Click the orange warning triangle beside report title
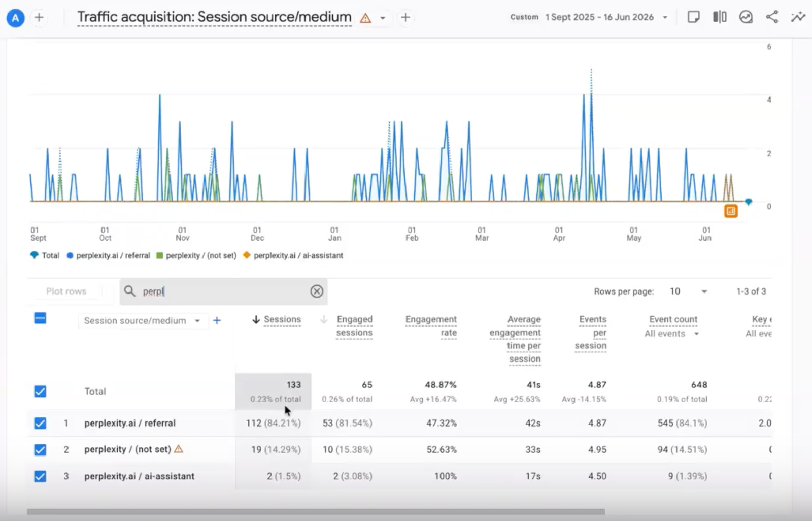The image size is (812, 521). tap(365, 18)
